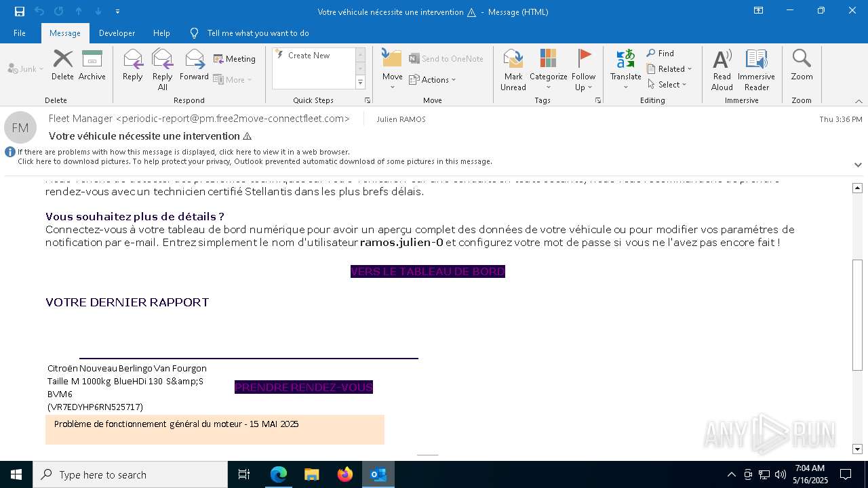
Task: Reply to the sender
Action: pos(133,65)
